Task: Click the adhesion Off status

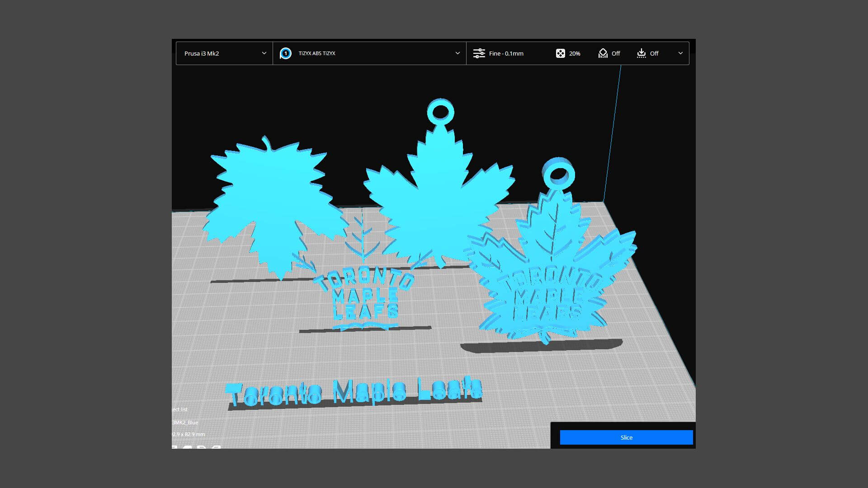Action: point(654,53)
